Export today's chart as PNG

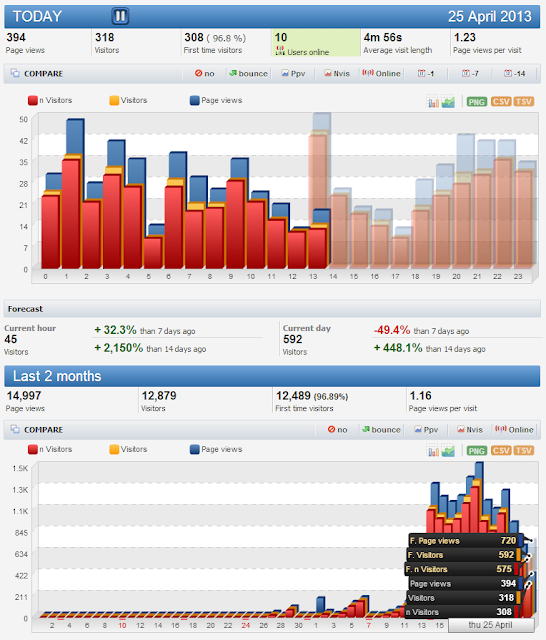(x=477, y=102)
